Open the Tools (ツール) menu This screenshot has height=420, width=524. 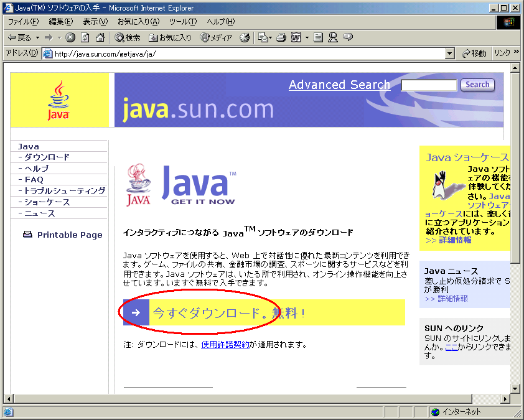click(183, 22)
